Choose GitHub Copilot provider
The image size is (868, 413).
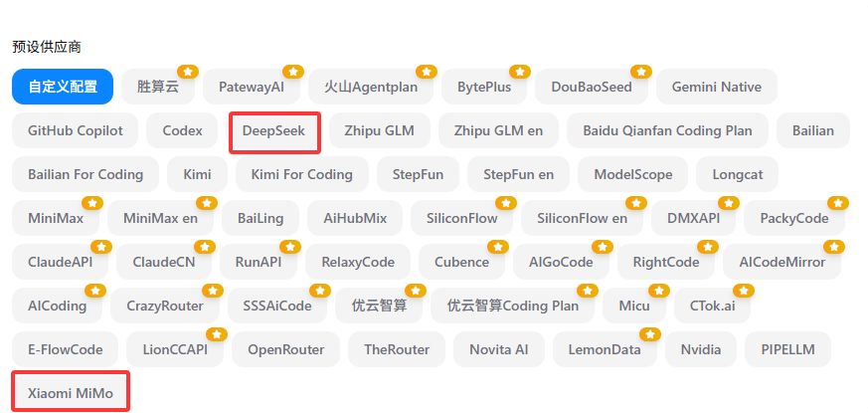click(76, 130)
